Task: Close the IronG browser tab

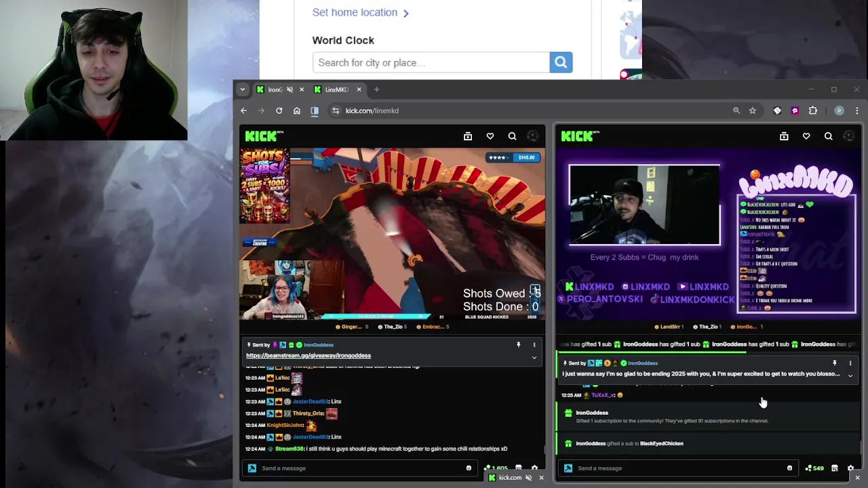Action: point(302,89)
